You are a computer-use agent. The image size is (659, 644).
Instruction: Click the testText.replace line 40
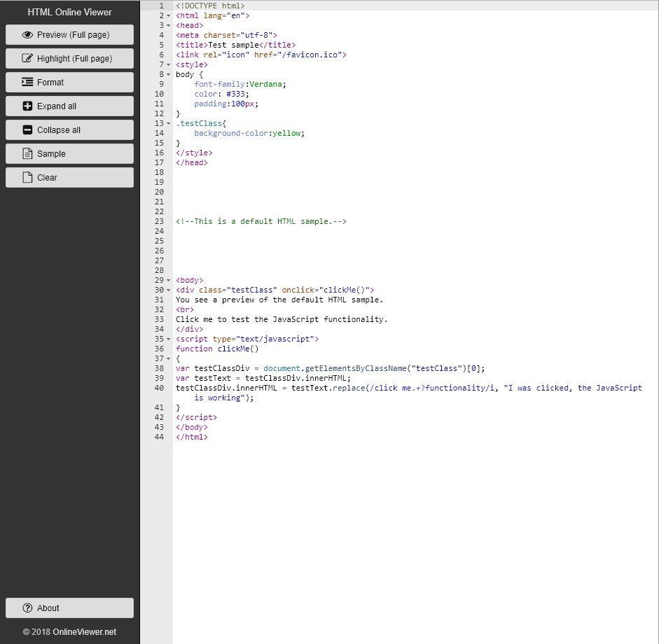tap(409, 388)
